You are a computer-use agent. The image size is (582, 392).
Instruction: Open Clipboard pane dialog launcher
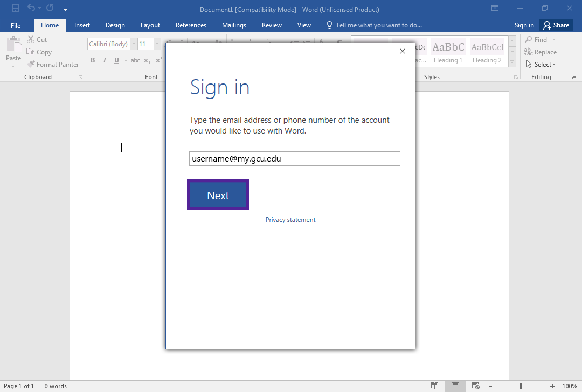[80, 77]
